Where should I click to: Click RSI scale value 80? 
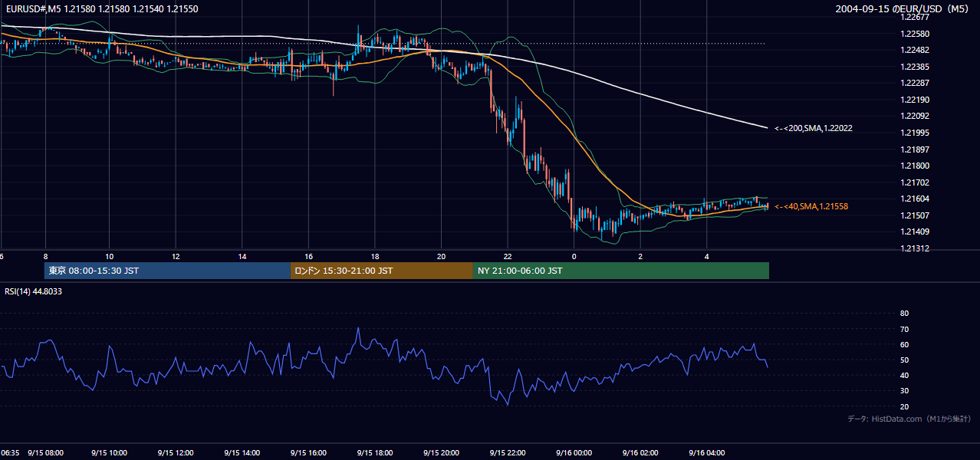904,314
